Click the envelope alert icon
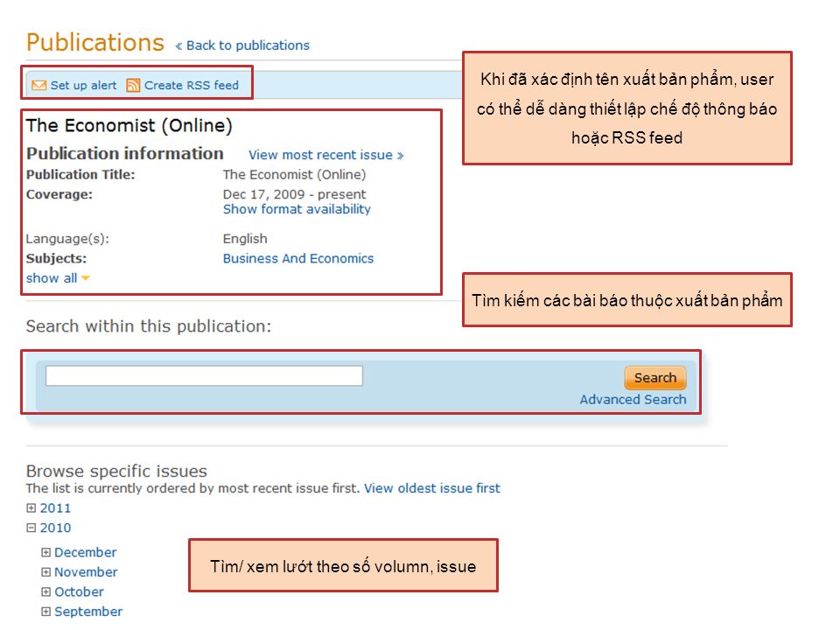The width and height of the screenshot is (840, 630). tap(39, 85)
